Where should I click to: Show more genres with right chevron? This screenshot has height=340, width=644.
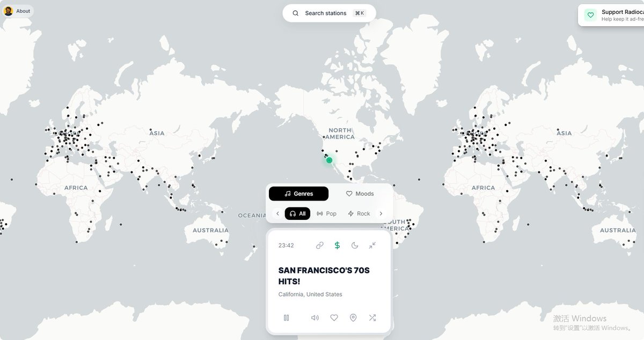(381, 213)
